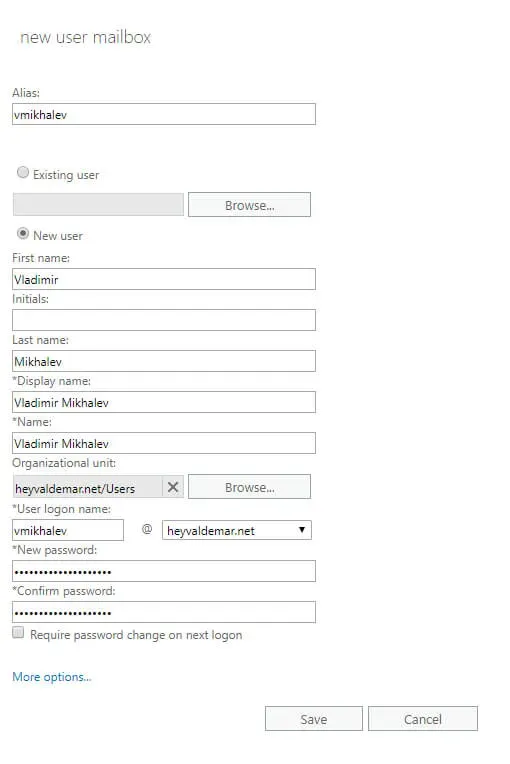Click the '*Confirm password:' label
The width and height of the screenshot is (510, 764).
64,591
